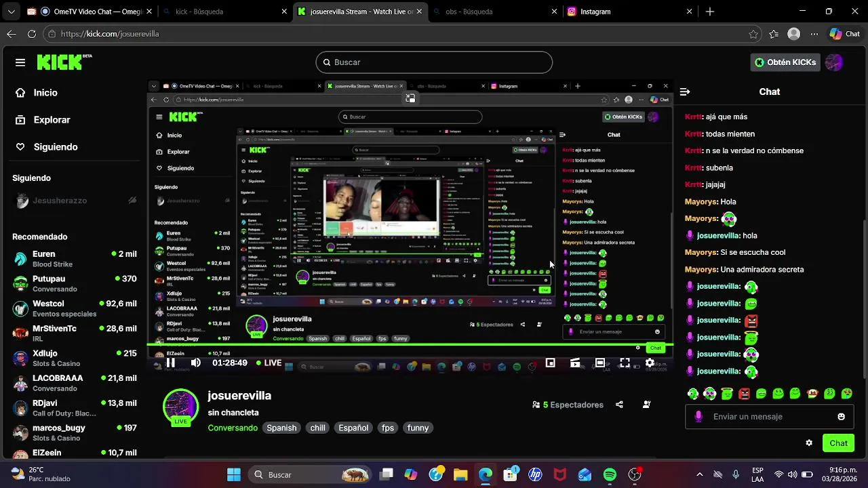Open Spotify from taskbar
Image resolution: width=868 pixels, height=488 pixels.
click(x=610, y=474)
